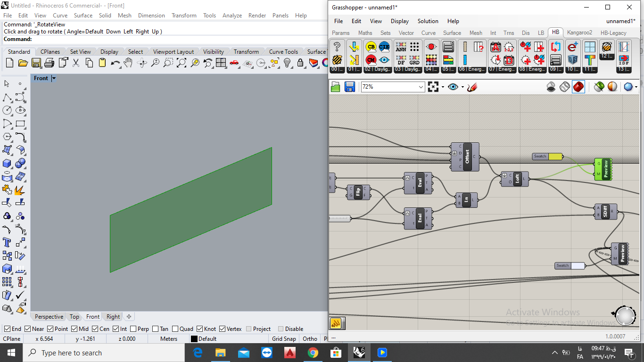
Task: Click the Print icon in Standard toolbar
Action: click(x=49, y=63)
